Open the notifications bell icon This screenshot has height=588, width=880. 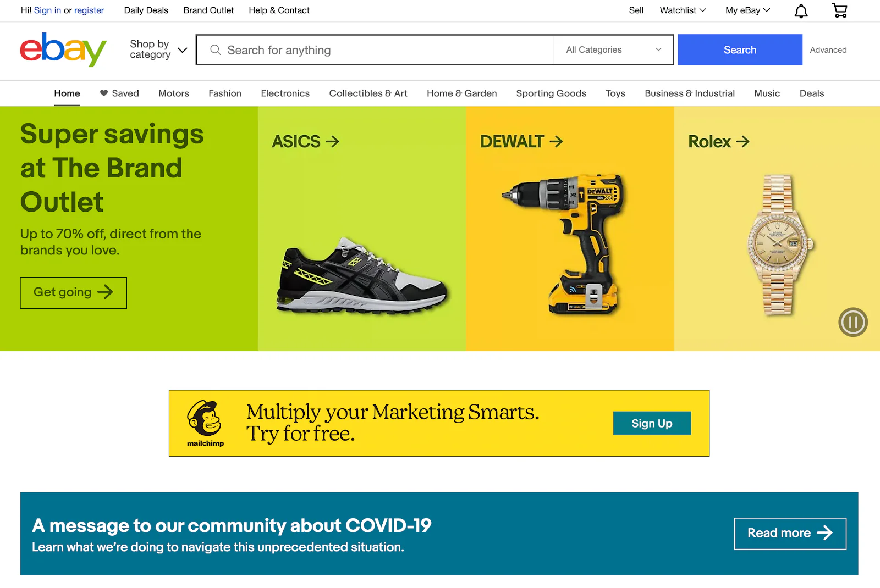pos(801,11)
